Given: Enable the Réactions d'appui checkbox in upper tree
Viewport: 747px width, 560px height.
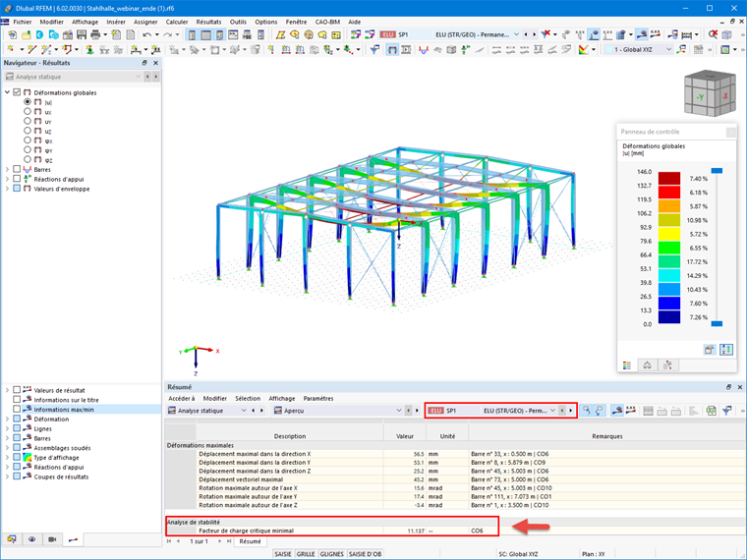Looking at the screenshot, I should (17, 179).
